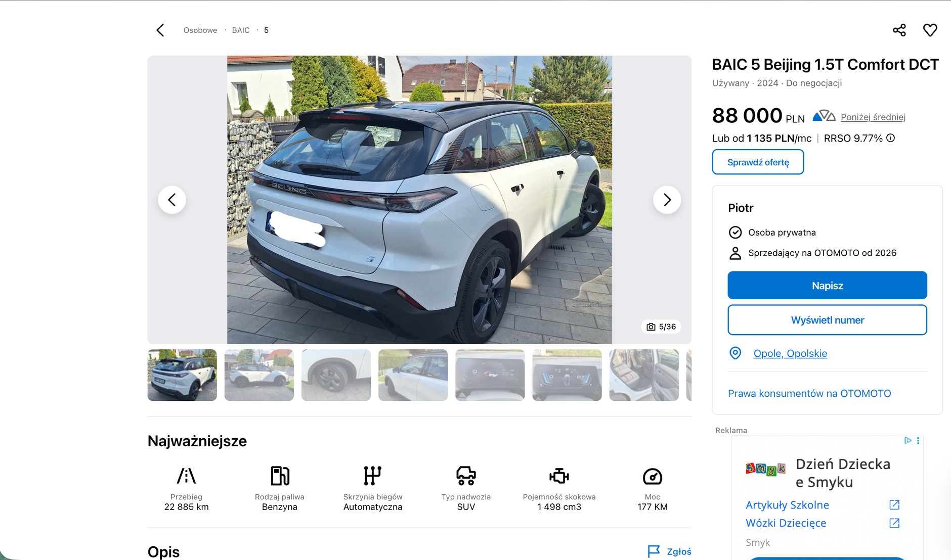Click the gearbox icon for Skrzynia biegów
Viewport: 951px width, 560px height.
click(373, 476)
